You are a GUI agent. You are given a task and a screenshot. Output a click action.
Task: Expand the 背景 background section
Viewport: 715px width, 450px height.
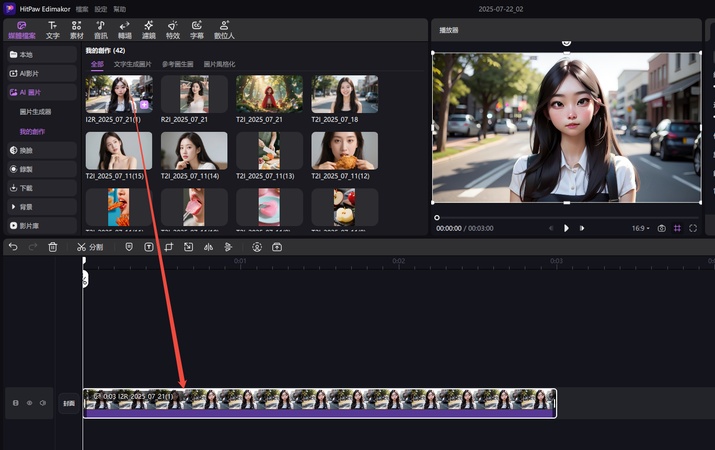click(42, 207)
